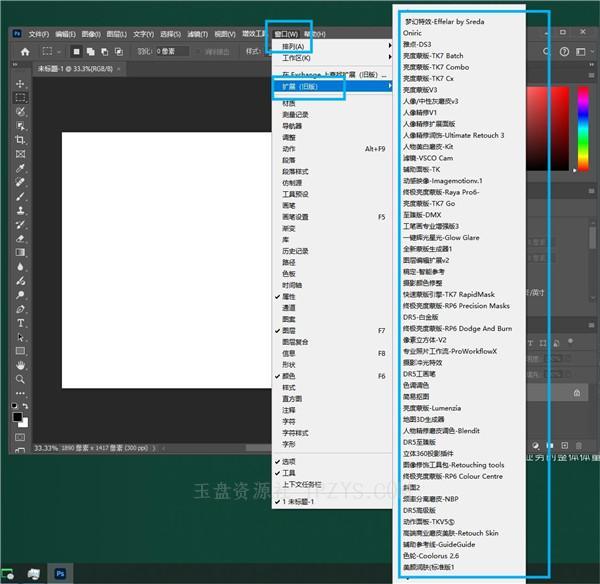This screenshot has width=600, height=584.
Task: Launch the 滤镜-VSCO Cam extension
Action: pos(427,157)
